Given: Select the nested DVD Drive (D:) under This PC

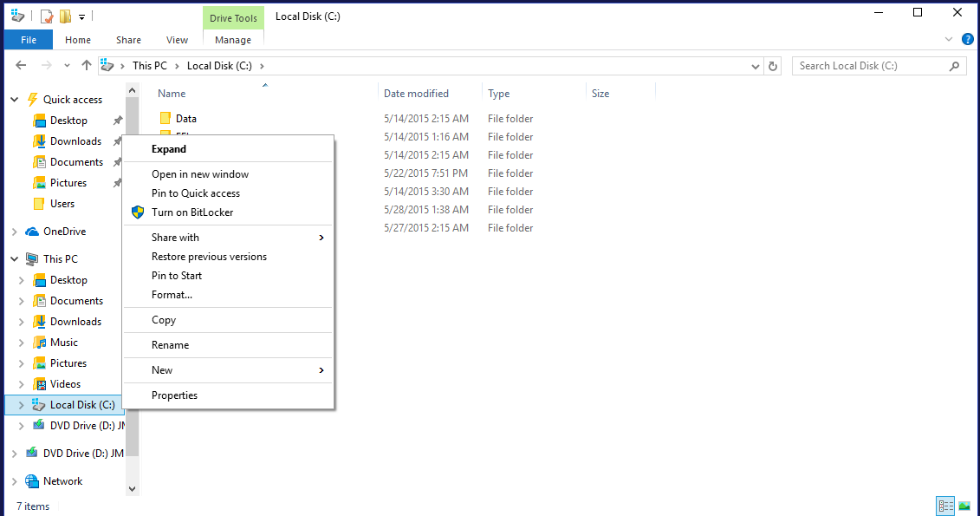Looking at the screenshot, I should tap(87, 425).
